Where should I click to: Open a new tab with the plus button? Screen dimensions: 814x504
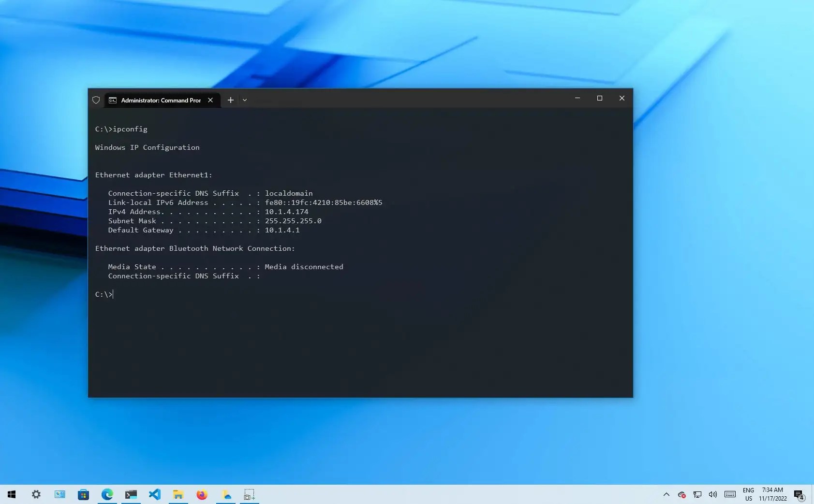[x=231, y=100]
